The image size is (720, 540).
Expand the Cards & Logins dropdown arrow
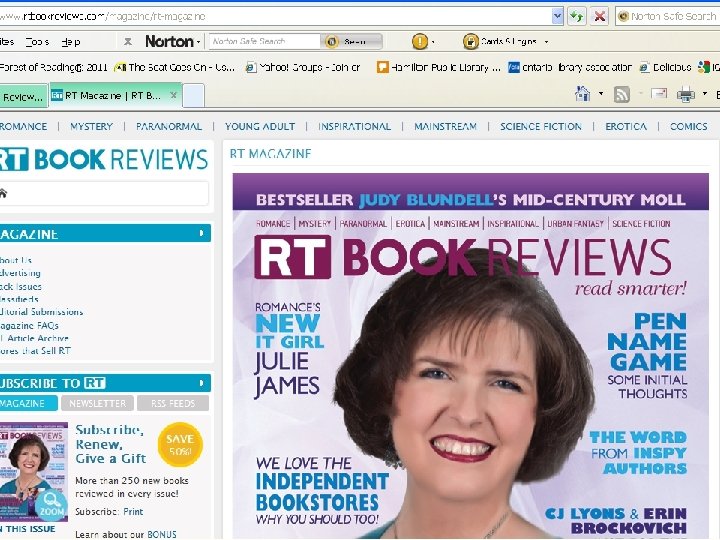click(x=546, y=42)
